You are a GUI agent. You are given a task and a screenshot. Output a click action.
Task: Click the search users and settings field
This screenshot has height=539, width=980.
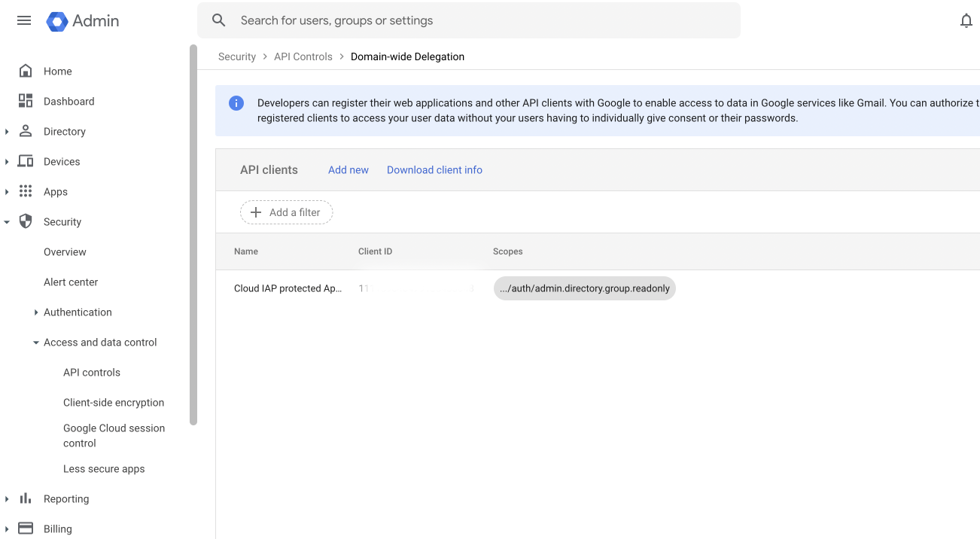click(482, 20)
